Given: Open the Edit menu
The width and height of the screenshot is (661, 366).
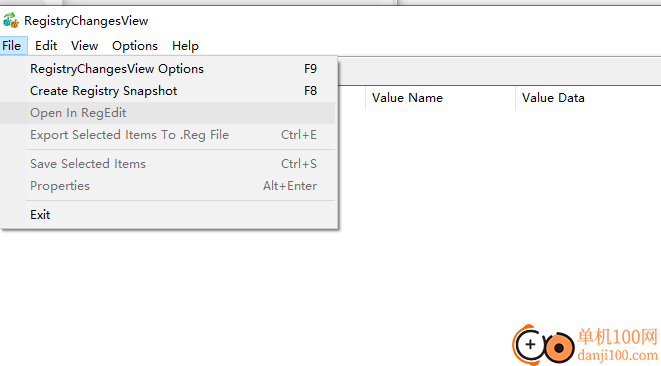Looking at the screenshot, I should pyautogui.click(x=46, y=46).
